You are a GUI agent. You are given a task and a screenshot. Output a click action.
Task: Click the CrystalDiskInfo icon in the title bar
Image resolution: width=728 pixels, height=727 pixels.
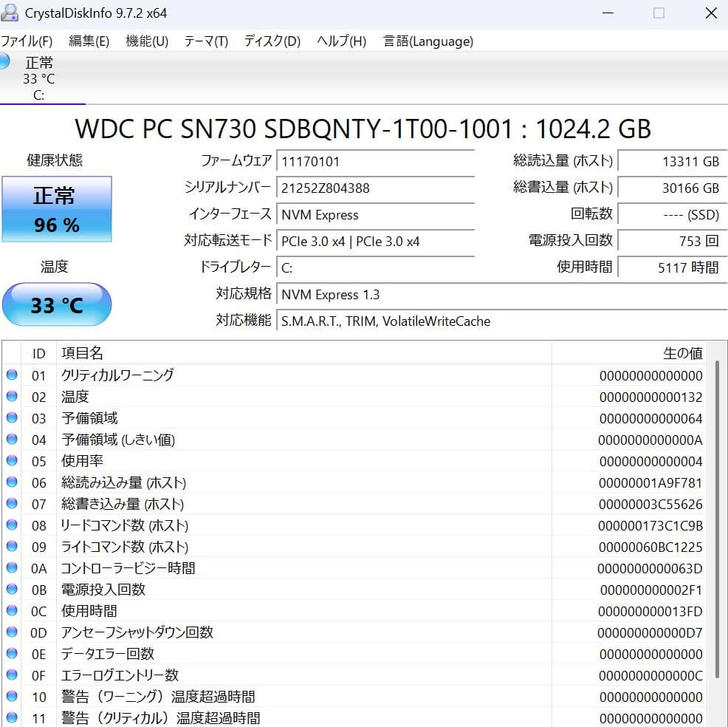point(10,13)
